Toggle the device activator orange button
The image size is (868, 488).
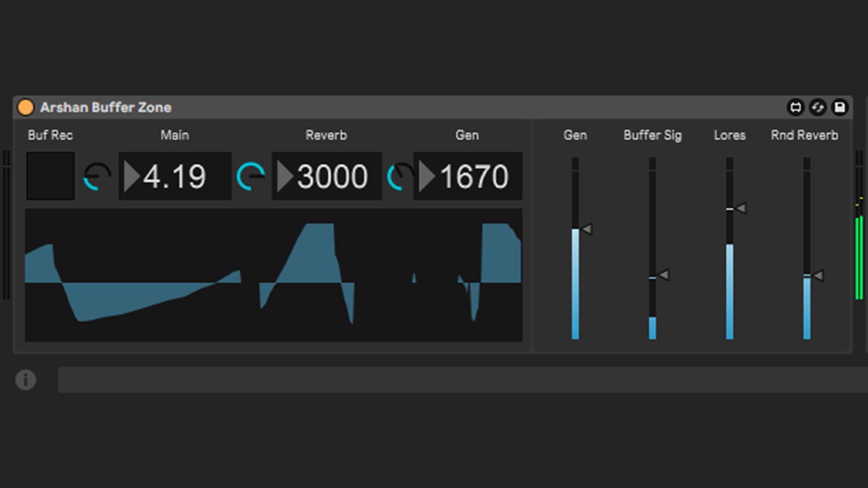26,108
